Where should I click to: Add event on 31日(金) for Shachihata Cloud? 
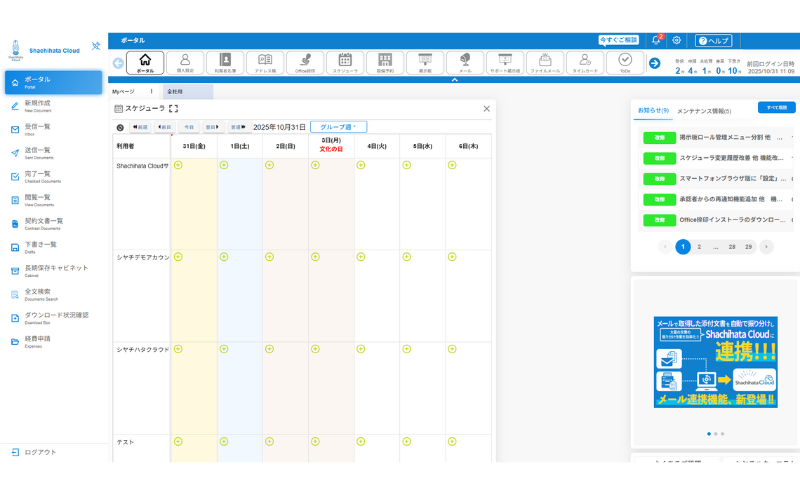[178, 165]
